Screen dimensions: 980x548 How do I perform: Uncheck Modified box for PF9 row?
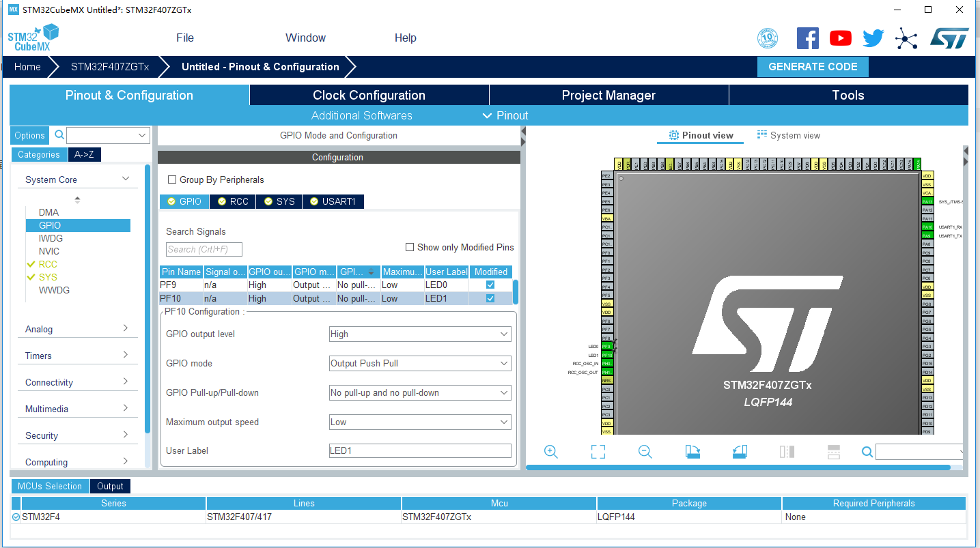(490, 285)
